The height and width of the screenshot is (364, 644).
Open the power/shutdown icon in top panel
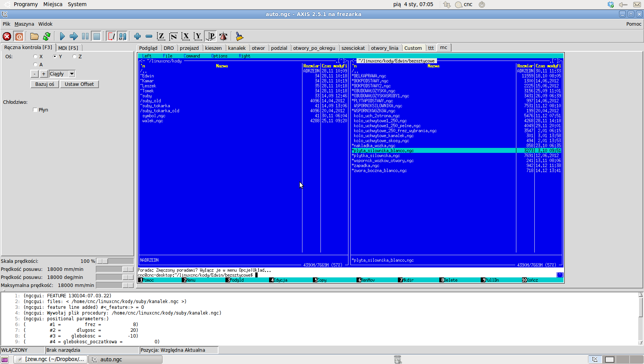(482, 5)
